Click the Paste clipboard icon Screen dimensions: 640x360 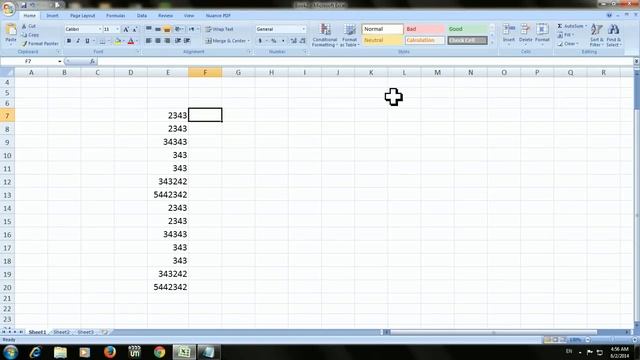coord(11,30)
